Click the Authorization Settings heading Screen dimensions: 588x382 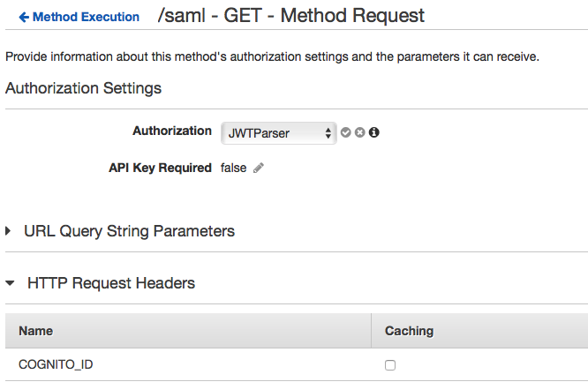(84, 88)
